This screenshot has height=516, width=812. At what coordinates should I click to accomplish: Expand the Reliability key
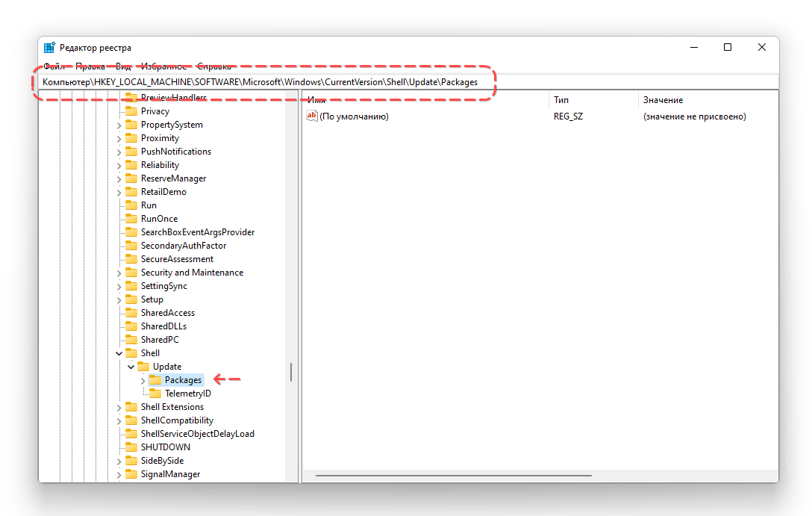click(x=119, y=166)
